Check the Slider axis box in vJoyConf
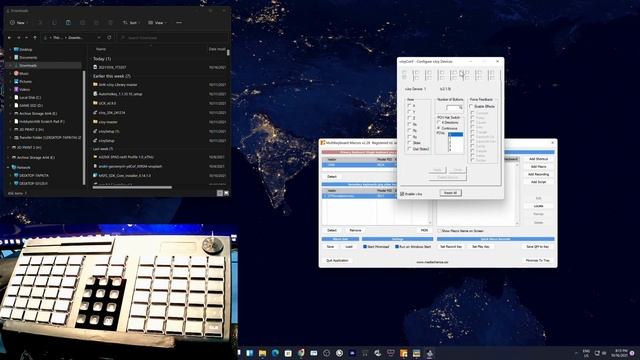 409,143
